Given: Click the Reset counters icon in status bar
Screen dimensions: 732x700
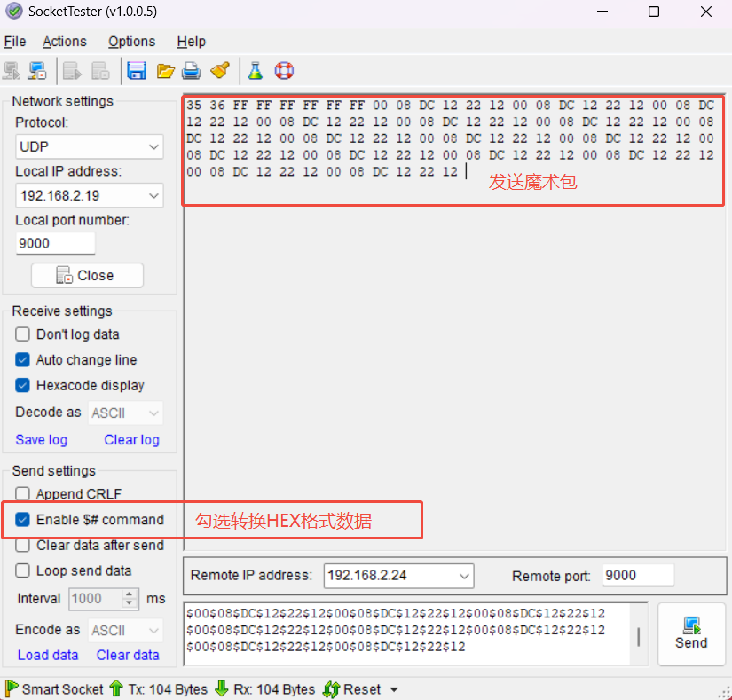Looking at the screenshot, I should click(332, 689).
